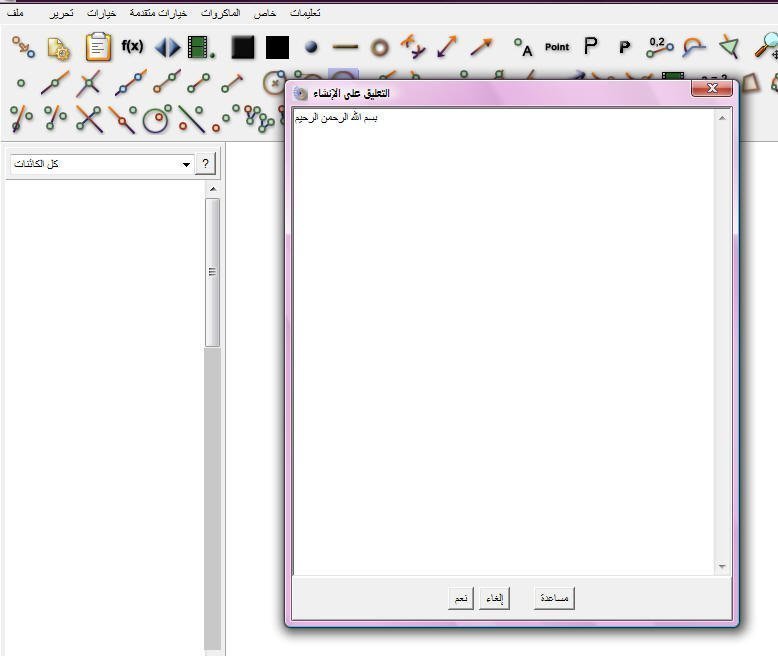Image resolution: width=778 pixels, height=656 pixels.
Task: Select the single point tool
Action: pyautogui.click(x=21, y=83)
